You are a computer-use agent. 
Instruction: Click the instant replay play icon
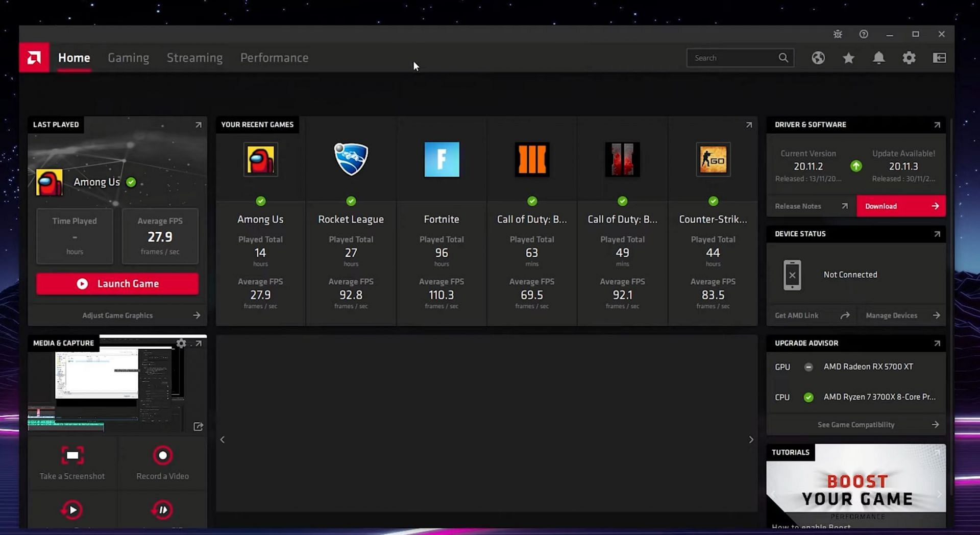tap(72, 509)
